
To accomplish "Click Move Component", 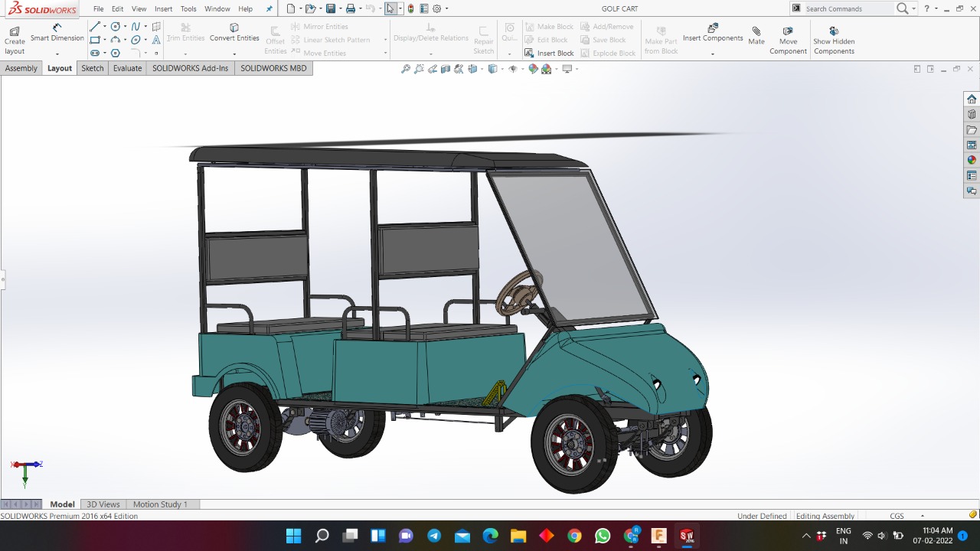I will coord(788,41).
